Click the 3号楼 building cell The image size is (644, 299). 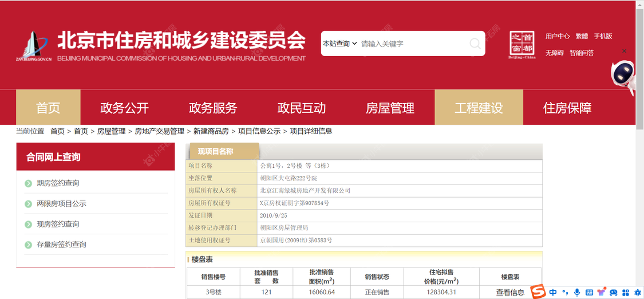[213, 293]
